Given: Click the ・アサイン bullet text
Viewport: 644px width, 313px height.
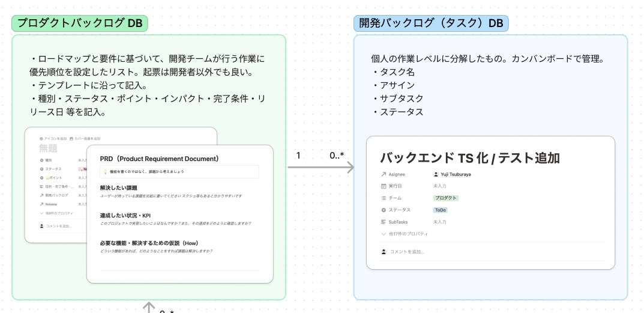Looking at the screenshot, I should click(393, 85).
